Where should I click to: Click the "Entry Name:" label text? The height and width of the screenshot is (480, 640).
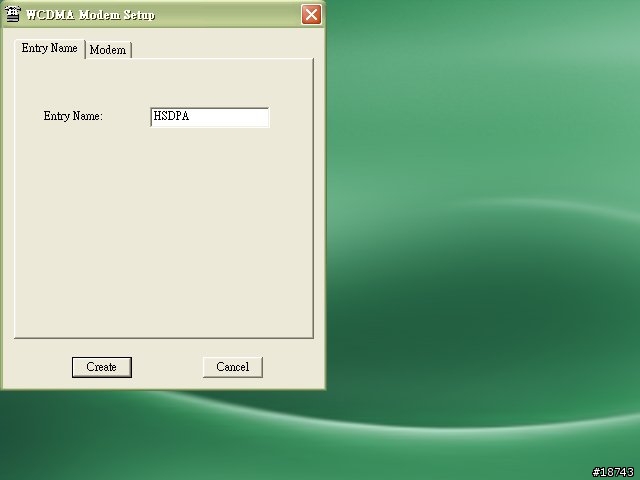point(73,116)
